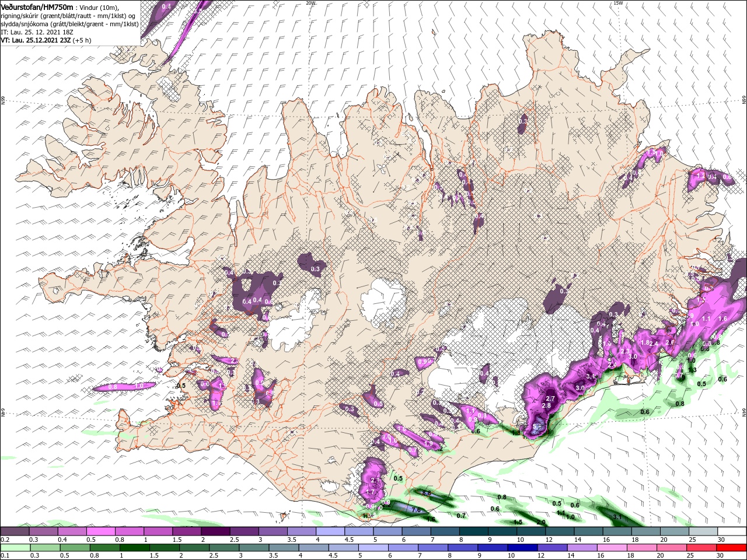Click the Veðurstofan/HM750m title text

click(37, 6)
